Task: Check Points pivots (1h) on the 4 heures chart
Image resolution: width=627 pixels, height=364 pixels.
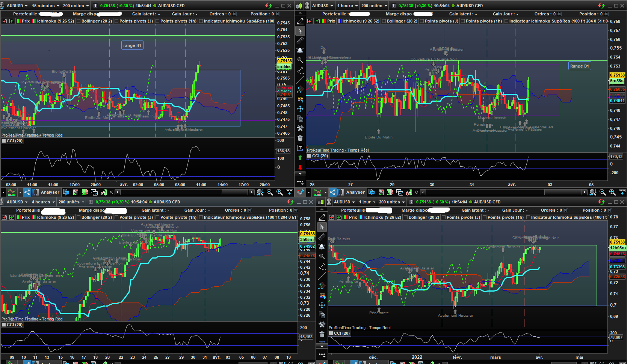Action: click(158, 217)
